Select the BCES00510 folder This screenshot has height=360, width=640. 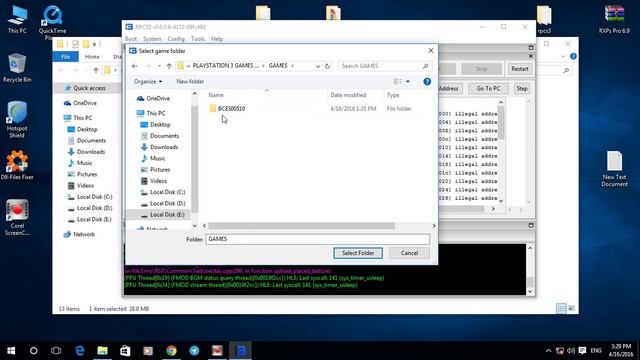click(x=231, y=109)
